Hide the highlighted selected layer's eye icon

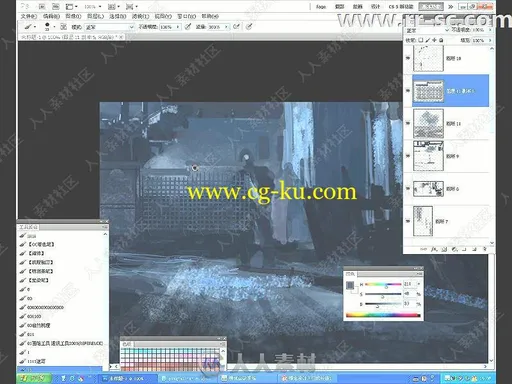[x=408, y=91]
